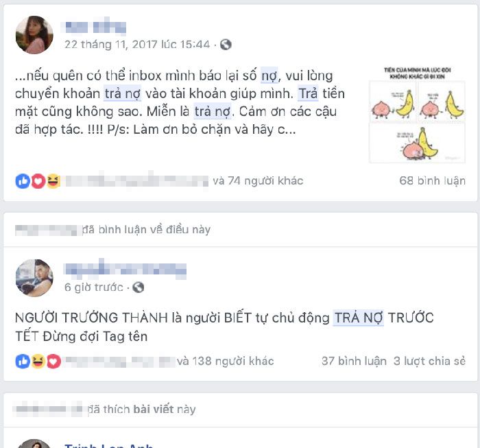Click the haha reaction icon on second post
Screen dimensions: 480x448
coord(38,362)
